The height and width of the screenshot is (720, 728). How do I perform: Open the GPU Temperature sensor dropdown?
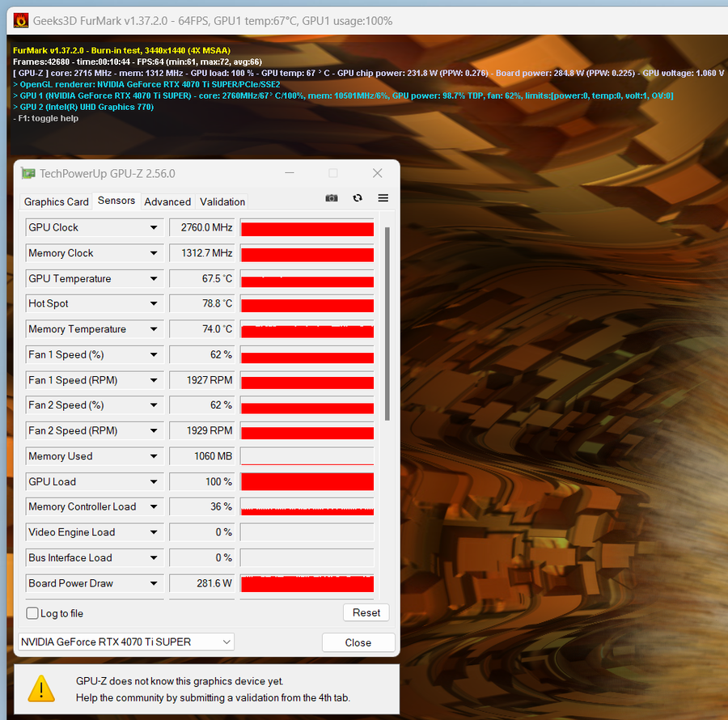coord(154,278)
